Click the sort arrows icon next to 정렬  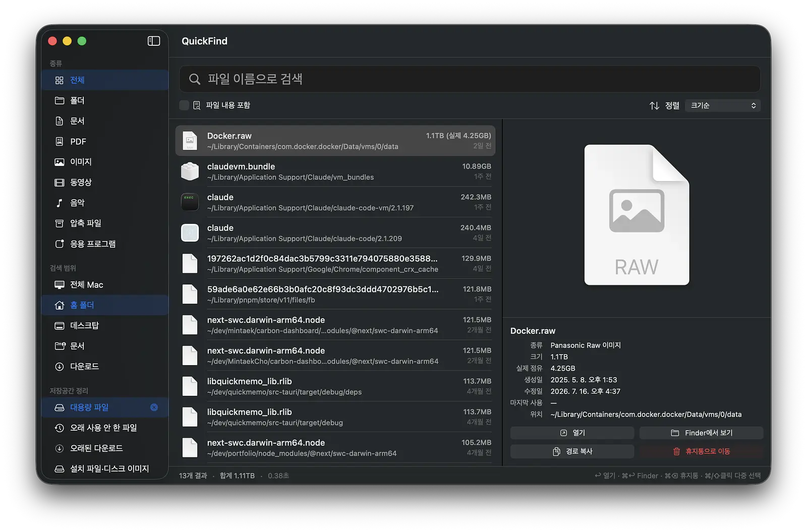[654, 105]
